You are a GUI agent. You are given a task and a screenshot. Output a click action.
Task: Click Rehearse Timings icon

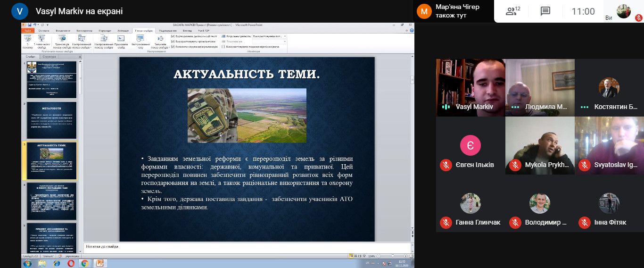(140, 38)
